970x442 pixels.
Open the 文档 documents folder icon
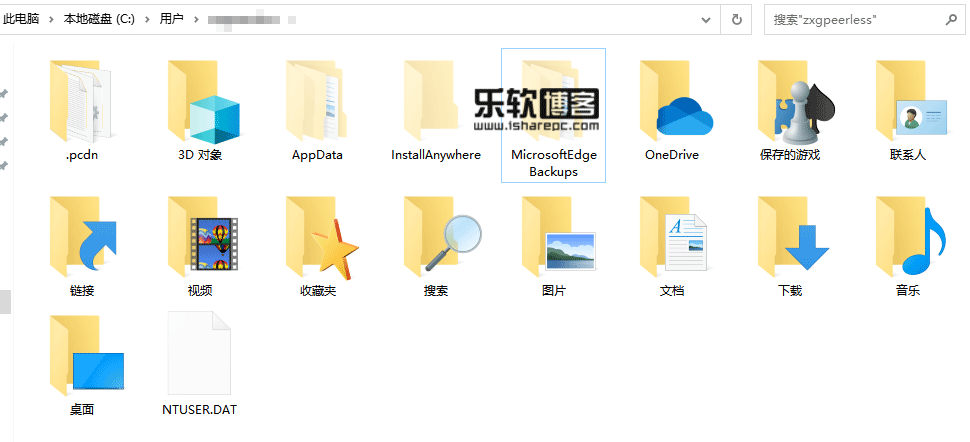(x=673, y=238)
